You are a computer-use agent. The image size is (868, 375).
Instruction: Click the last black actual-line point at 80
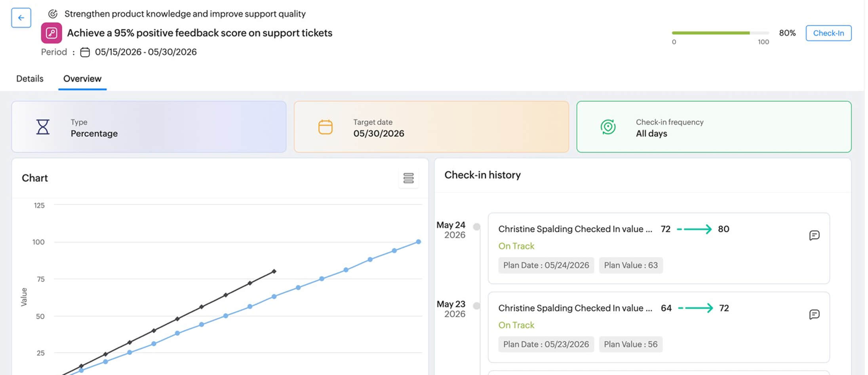(274, 272)
